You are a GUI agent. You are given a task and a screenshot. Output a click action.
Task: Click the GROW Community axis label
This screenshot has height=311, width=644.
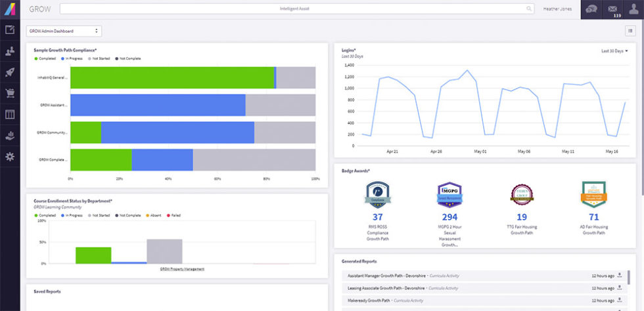coord(53,133)
